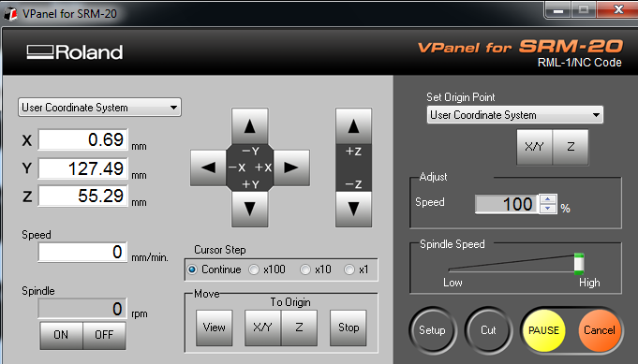Click the Spindle rpm value field
Image resolution: width=638 pixels, height=364 pixels.
coord(82,309)
